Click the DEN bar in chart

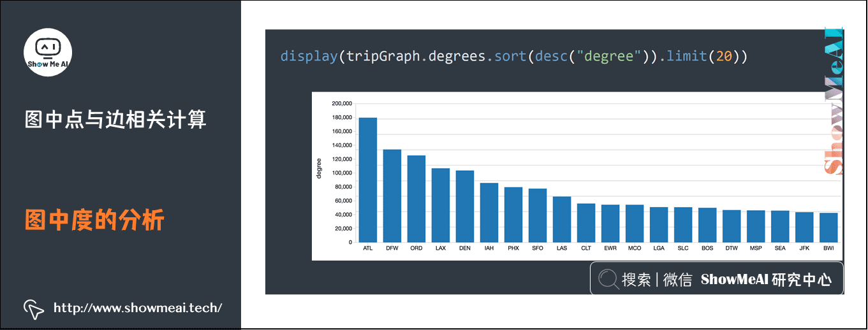point(465,206)
